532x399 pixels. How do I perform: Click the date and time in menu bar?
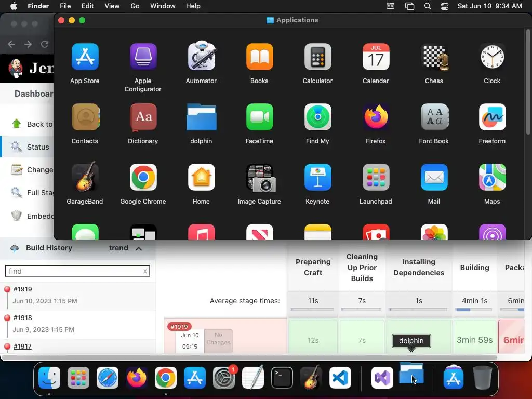pos(489,6)
